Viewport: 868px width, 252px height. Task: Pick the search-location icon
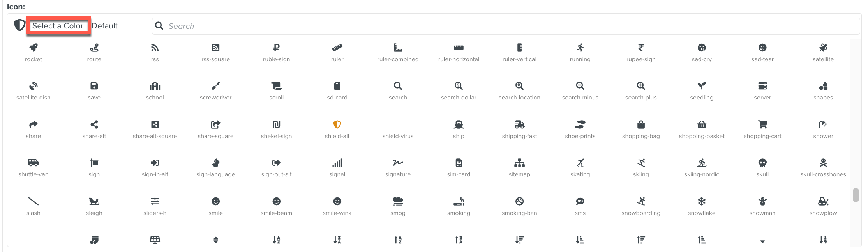click(519, 86)
